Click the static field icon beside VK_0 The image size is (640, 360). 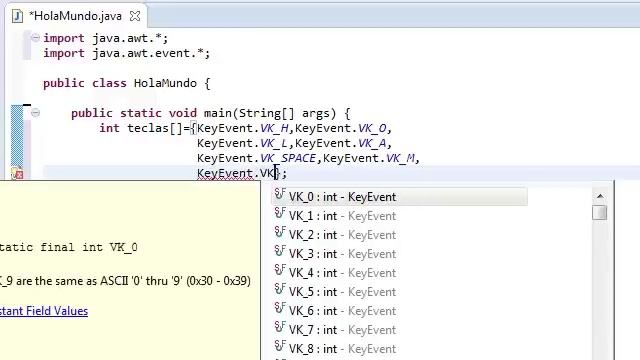(280, 194)
